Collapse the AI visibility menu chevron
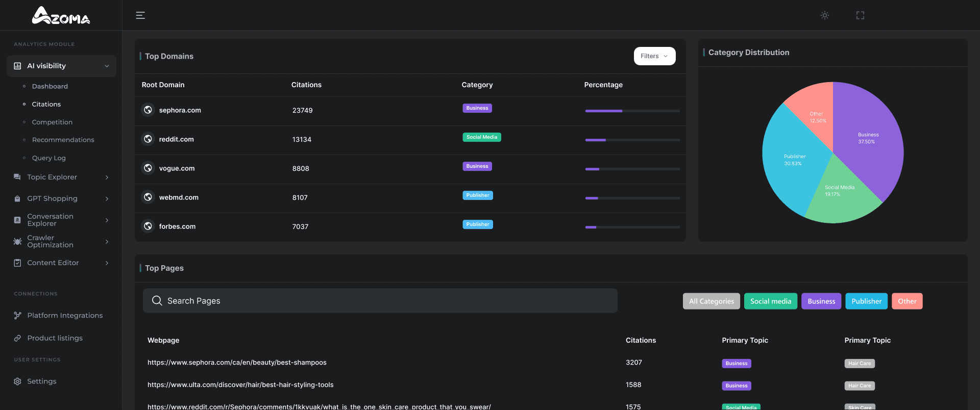Screen dimensions: 980x410 pos(107,66)
